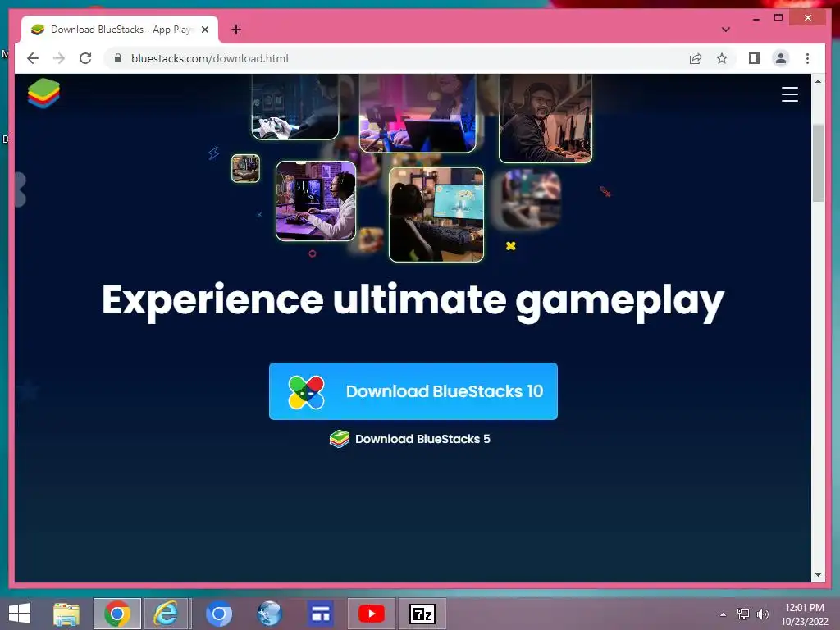Open the hamburger menu on the page
The image size is (840, 630).
(790, 94)
